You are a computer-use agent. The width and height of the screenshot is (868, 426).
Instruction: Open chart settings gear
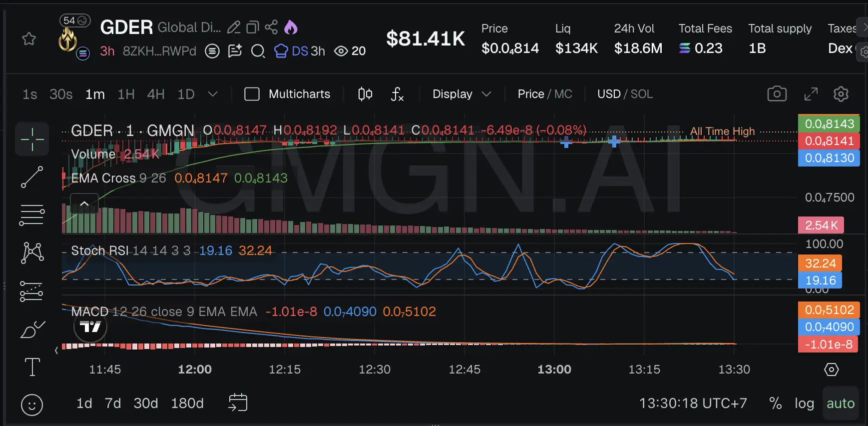pos(841,94)
